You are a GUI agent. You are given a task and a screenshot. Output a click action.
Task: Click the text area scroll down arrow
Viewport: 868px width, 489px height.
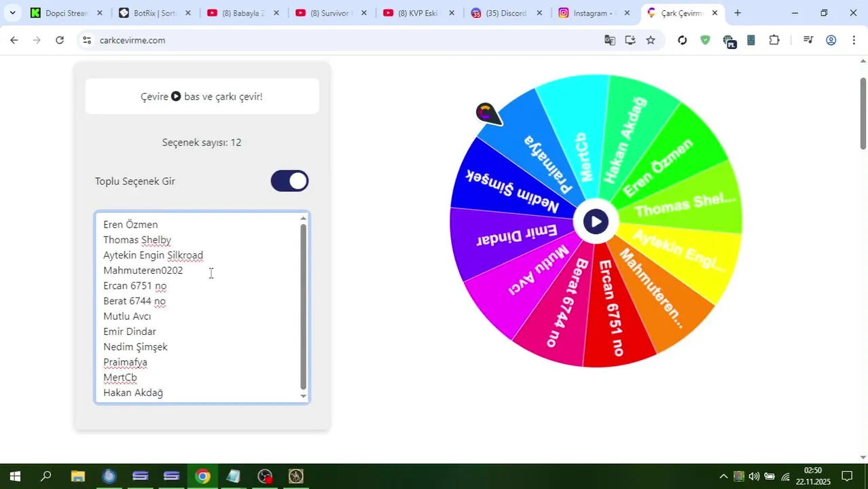303,396
